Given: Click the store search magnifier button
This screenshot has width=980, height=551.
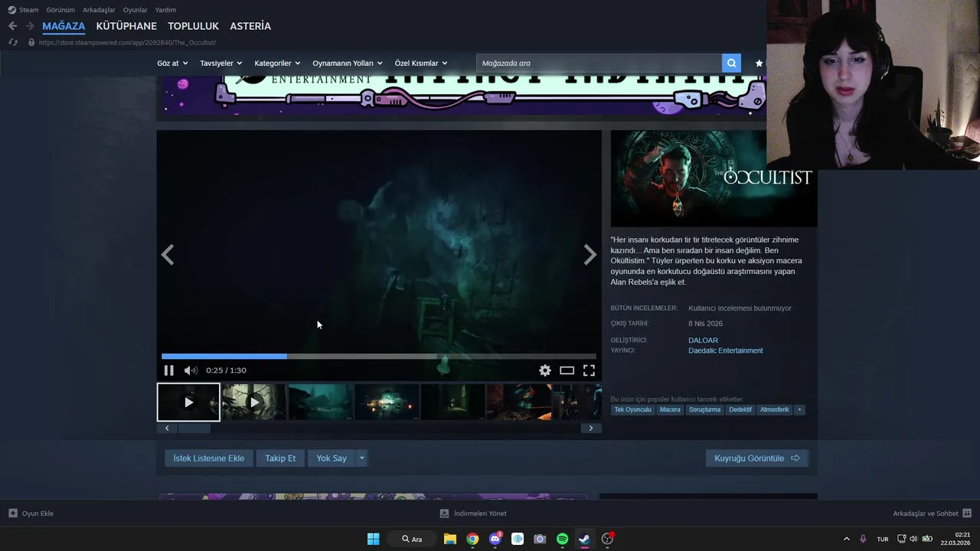Looking at the screenshot, I should [x=732, y=64].
